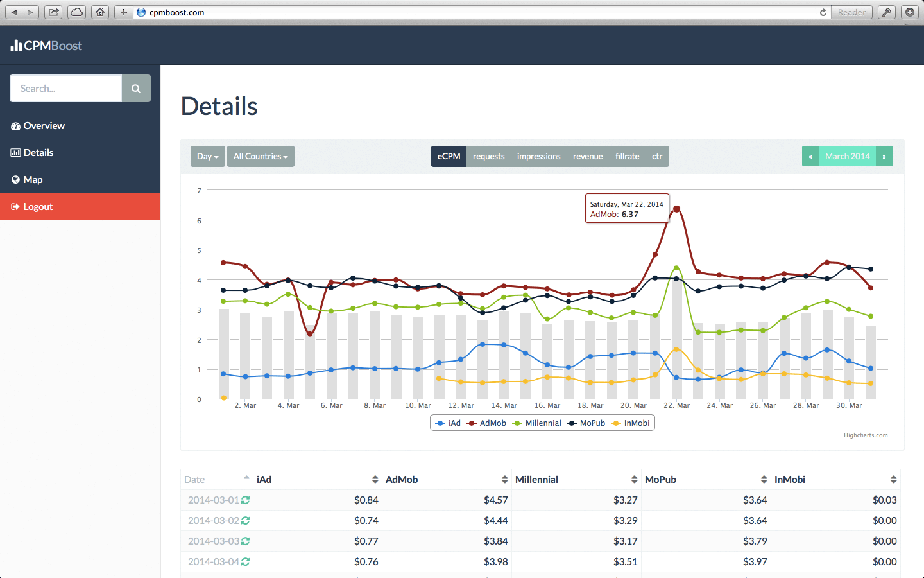
Task: Focus the sidebar Search field
Action: coord(65,89)
